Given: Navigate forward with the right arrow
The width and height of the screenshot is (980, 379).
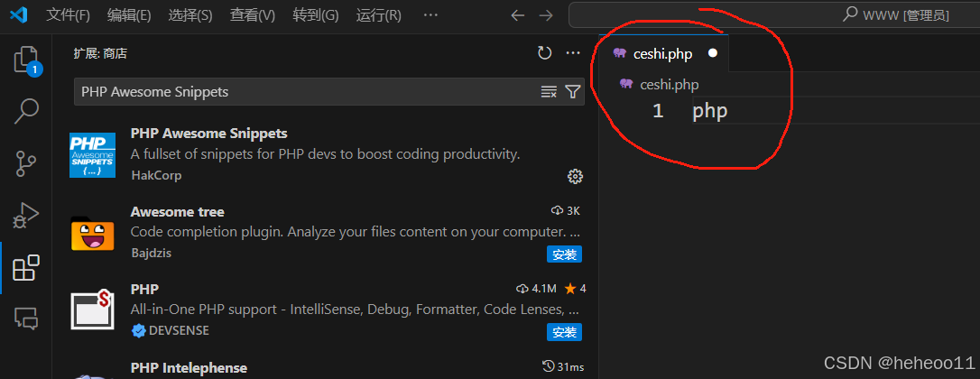Looking at the screenshot, I should coord(546,15).
